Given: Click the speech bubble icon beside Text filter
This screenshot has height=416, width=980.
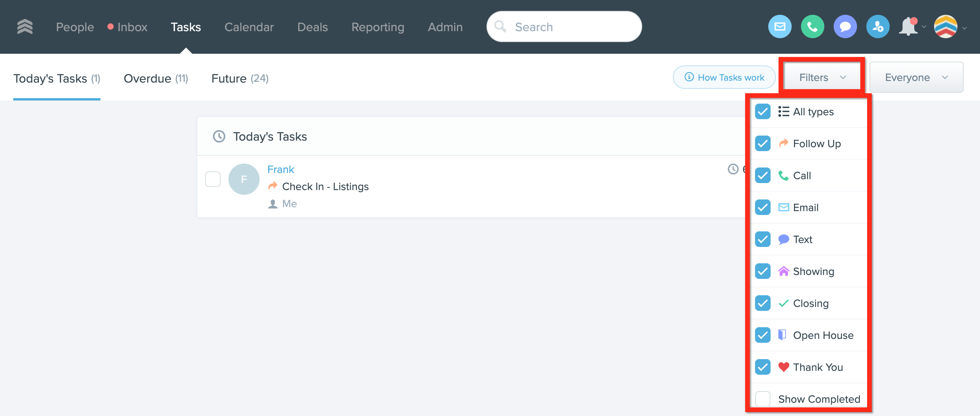Looking at the screenshot, I should coord(783,240).
